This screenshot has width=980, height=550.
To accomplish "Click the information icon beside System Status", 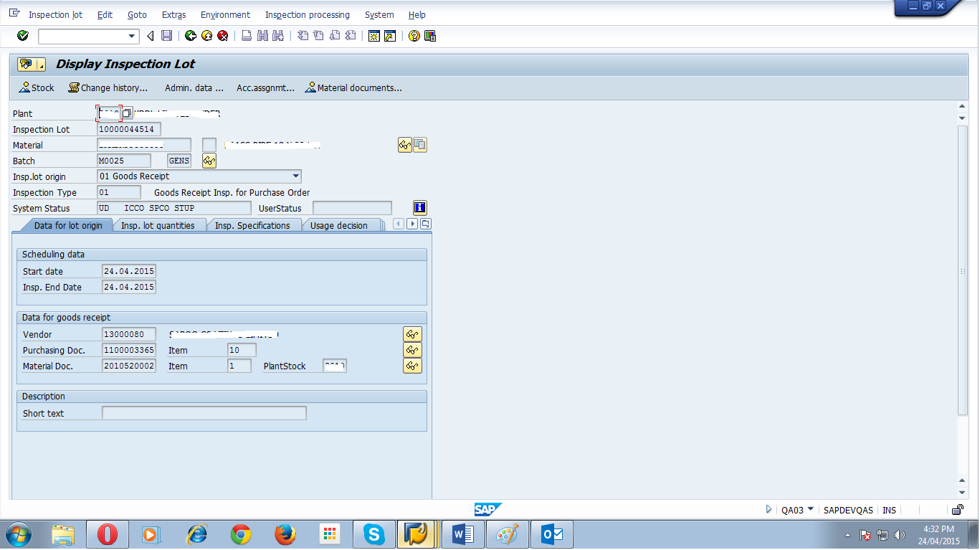I will click(x=419, y=207).
